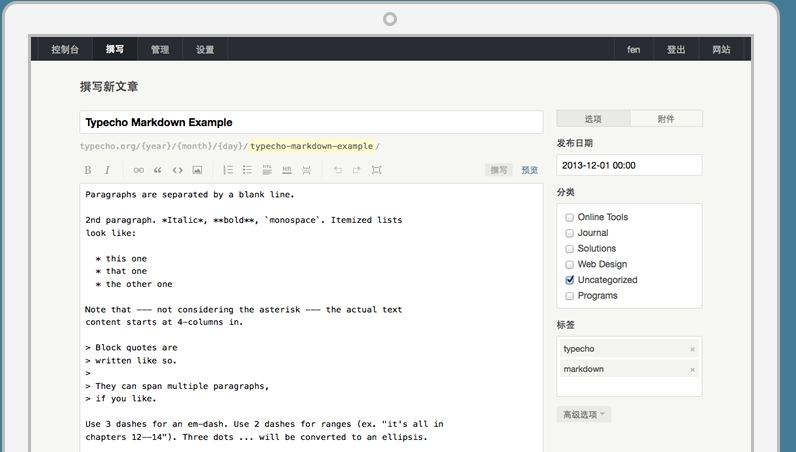Redo the last edit
Viewport: 796px width, 452px height.
click(356, 170)
